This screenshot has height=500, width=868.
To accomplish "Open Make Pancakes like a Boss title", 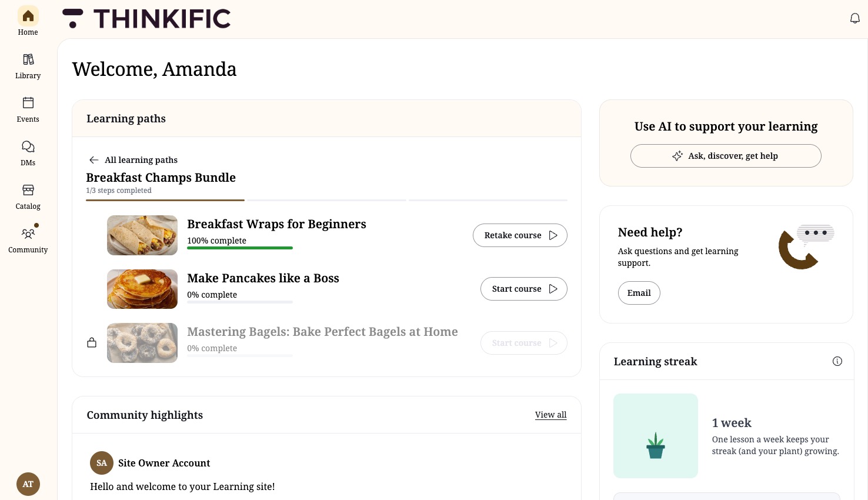I will tap(263, 278).
